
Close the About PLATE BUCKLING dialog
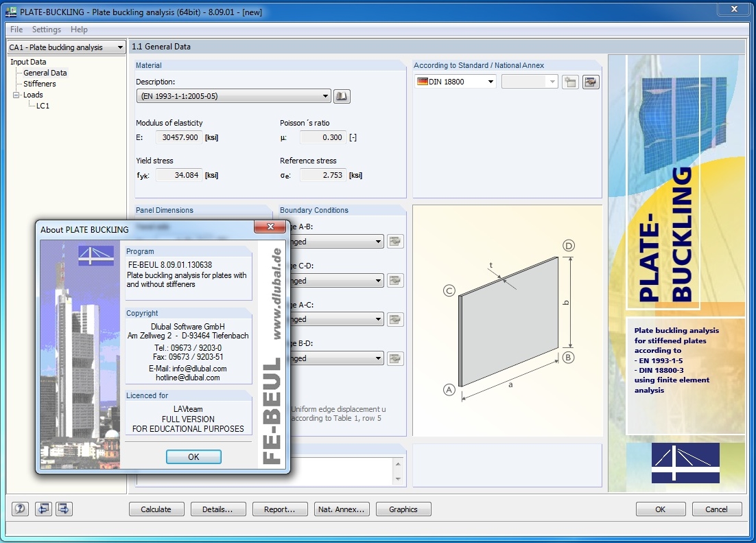click(x=270, y=227)
